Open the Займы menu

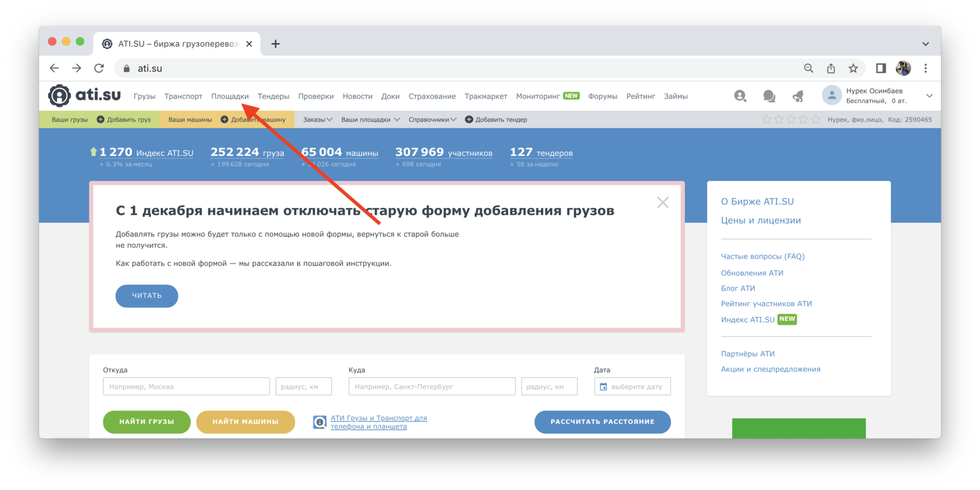[x=675, y=96]
